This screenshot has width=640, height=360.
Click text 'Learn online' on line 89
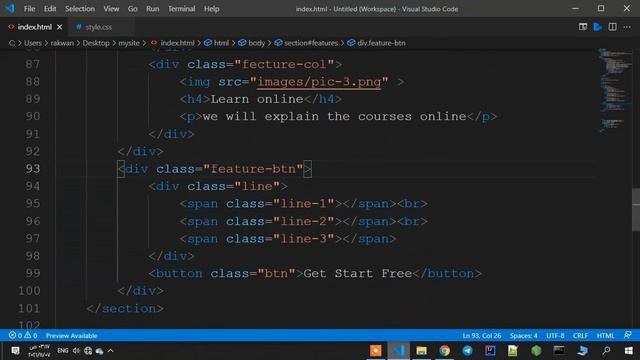tap(257, 99)
